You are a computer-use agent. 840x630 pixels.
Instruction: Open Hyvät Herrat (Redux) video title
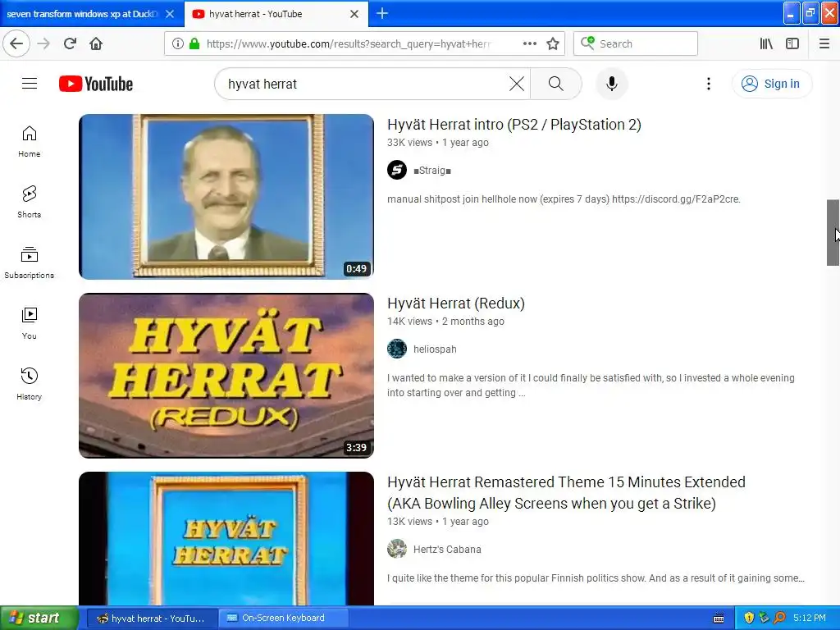[456, 304]
